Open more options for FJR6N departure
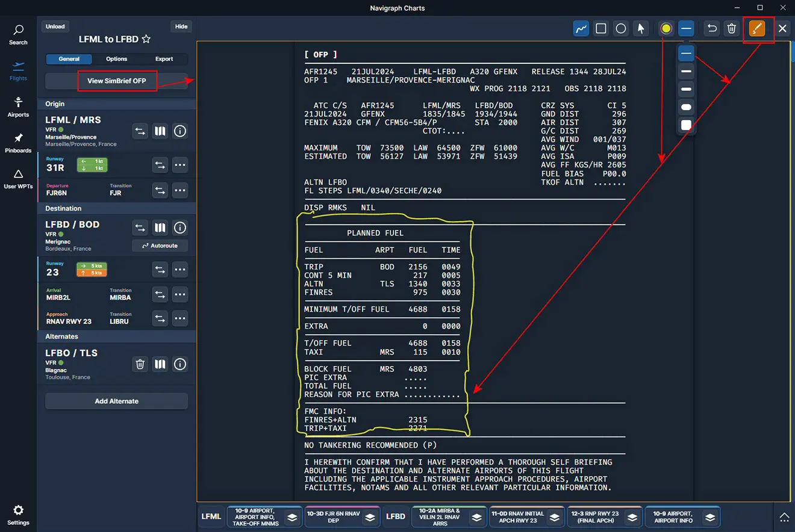The image size is (795, 532). 180,190
